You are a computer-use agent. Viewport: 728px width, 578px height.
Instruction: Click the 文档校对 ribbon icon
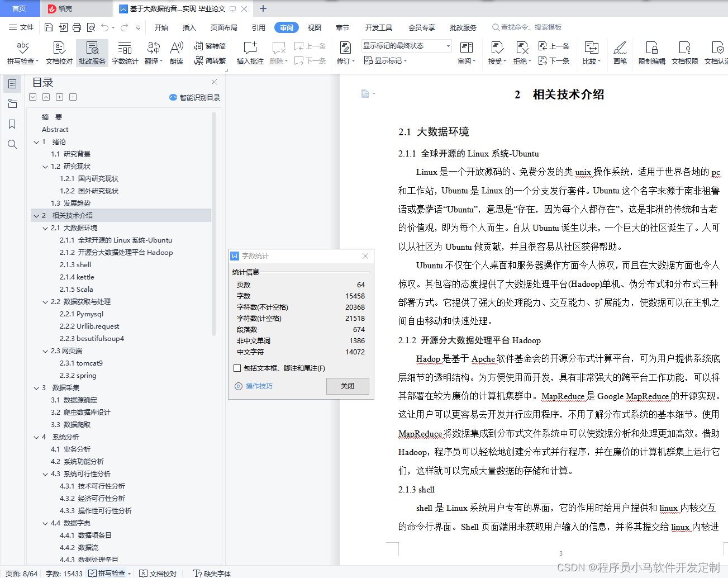coord(59,53)
